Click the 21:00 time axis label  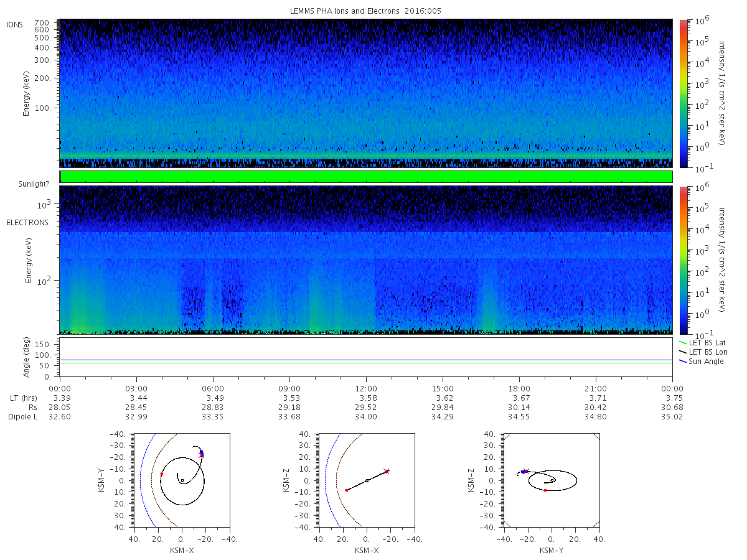pyautogui.click(x=596, y=389)
